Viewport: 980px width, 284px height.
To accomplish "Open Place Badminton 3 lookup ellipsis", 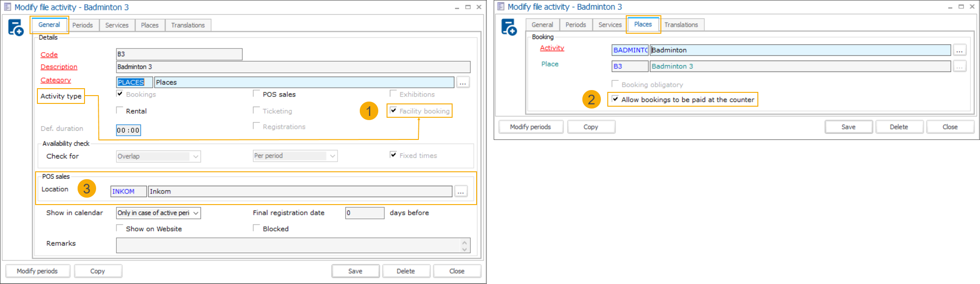I will tap(959, 66).
